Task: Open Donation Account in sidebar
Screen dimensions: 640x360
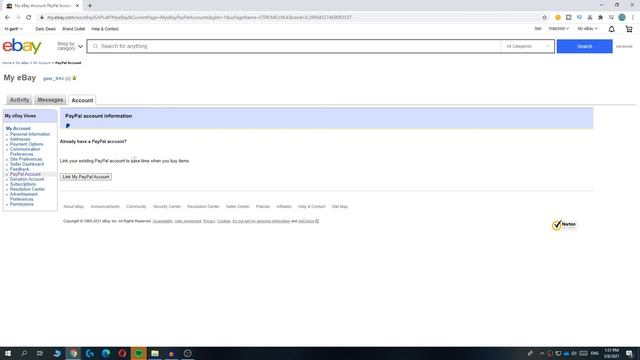Action: pos(27,179)
